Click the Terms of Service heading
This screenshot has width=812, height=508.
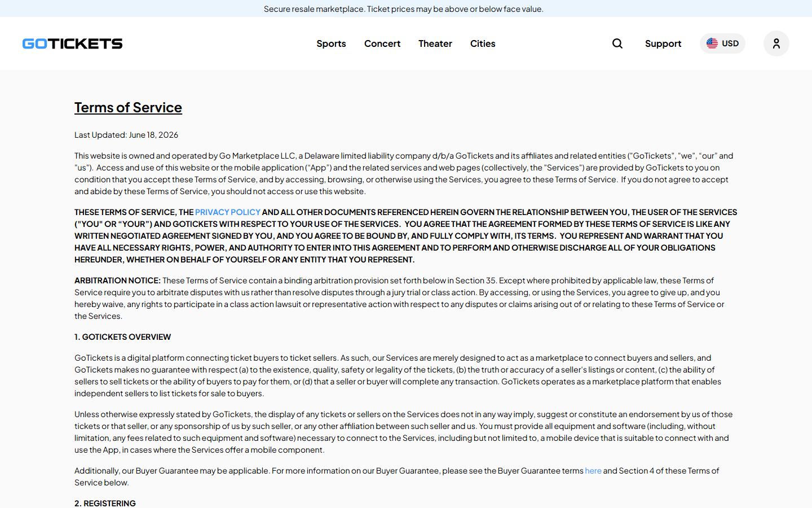(x=128, y=107)
